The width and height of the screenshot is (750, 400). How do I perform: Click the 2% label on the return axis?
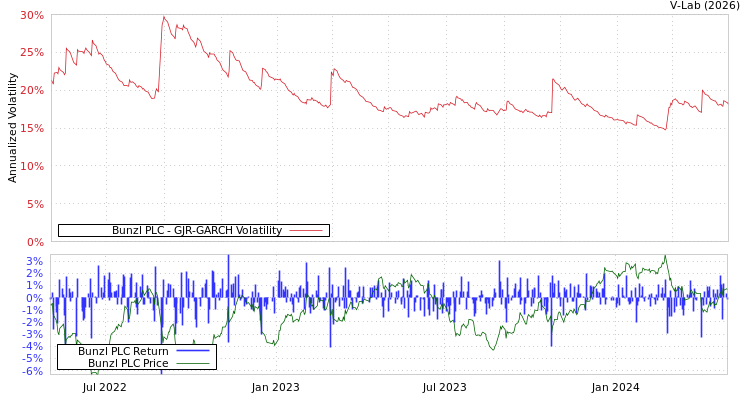tap(35, 273)
